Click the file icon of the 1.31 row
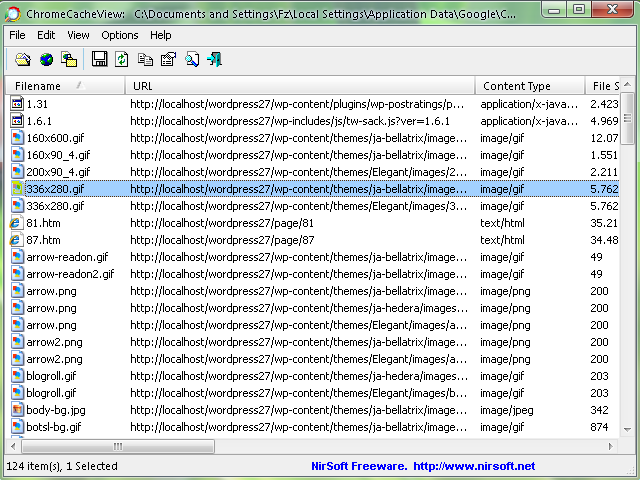This screenshot has height=480, width=640. [x=17, y=104]
